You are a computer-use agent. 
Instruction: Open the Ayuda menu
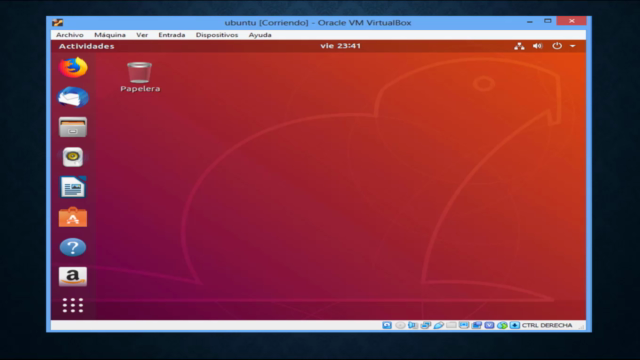coord(260,35)
